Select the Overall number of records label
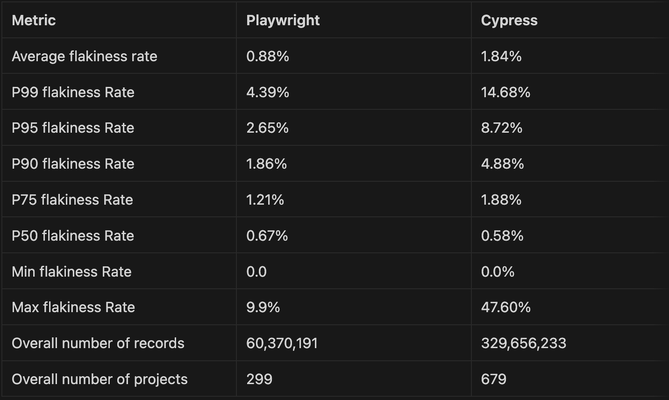The height and width of the screenshot is (400, 669). [x=98, y=344]
